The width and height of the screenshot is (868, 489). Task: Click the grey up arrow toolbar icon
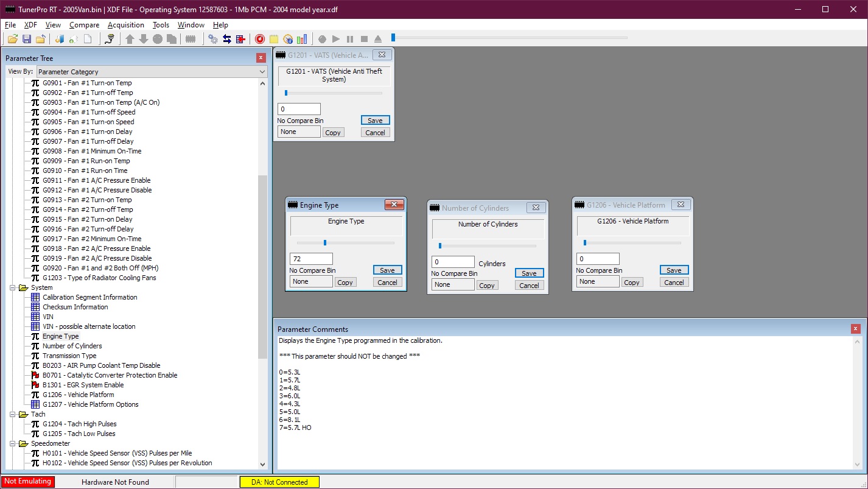pos(130,39)
